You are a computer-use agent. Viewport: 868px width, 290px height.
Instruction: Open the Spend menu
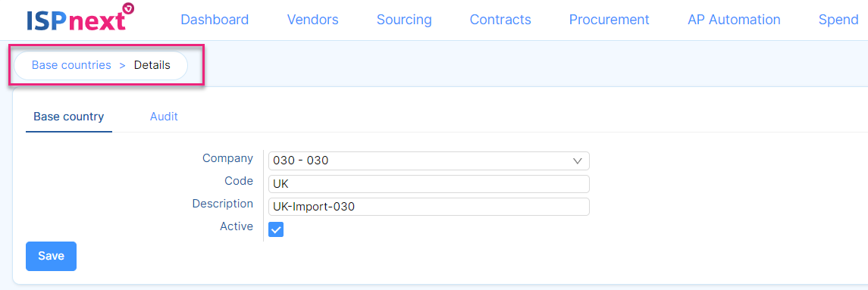[x=838, y=20]
